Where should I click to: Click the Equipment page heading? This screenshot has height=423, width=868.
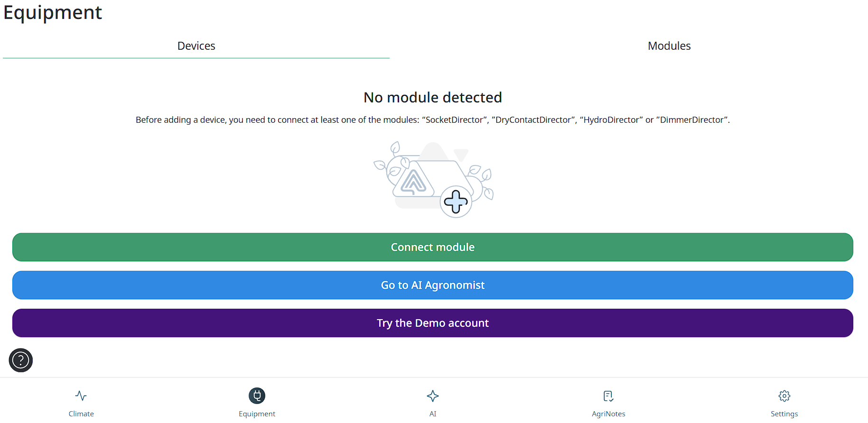click(53, 13)
